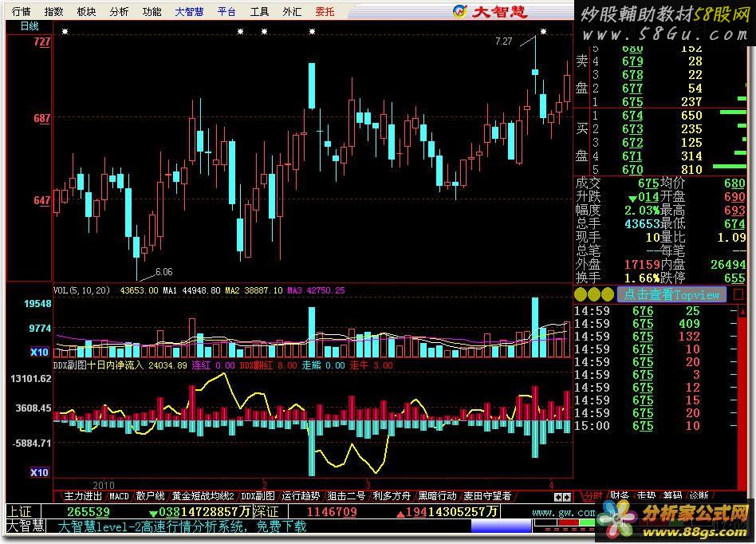Image resolution: width=756 pixels, height=544 pixels.
Task: Switch to the 狙击二号 tab
Action: click(x=346, y=496)
